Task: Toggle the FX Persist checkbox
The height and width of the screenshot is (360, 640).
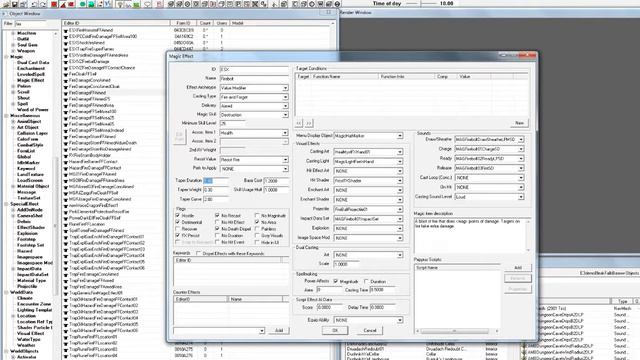Action: tap(178, 236)
